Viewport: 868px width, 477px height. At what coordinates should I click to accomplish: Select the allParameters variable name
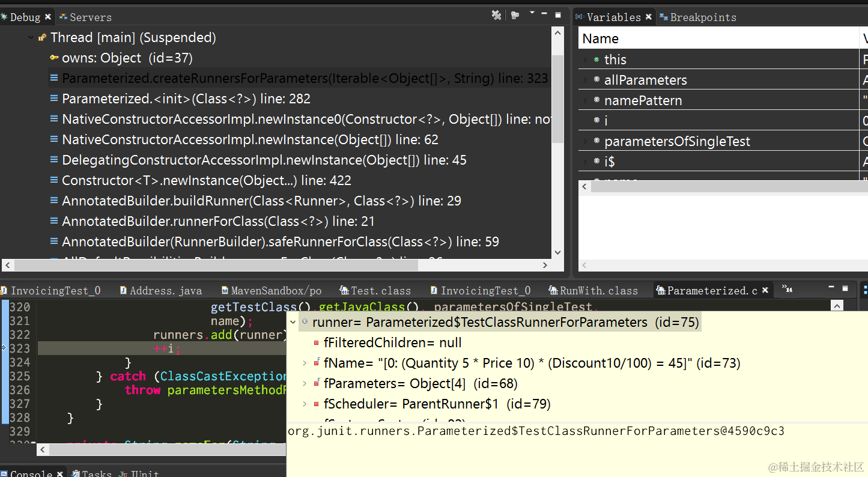coord(645,80)
